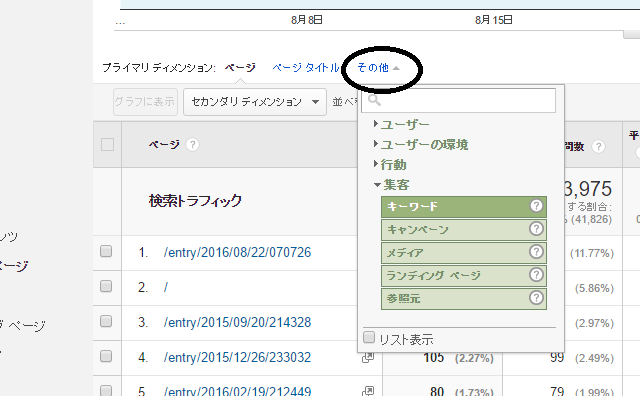Check the box for /entry/2016/08/22/070726 row
This screenshot has height=396, width=640.
coord(106,251)
